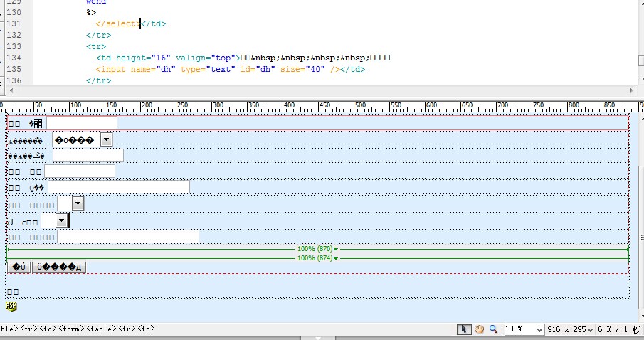Click the left submit button below the form
The height and width of the screenshot is (340, 644).
click(x=19, y=267)
